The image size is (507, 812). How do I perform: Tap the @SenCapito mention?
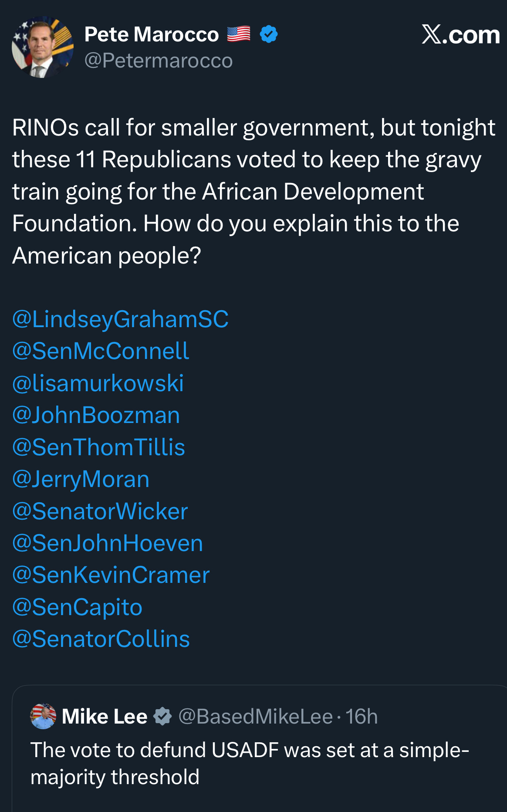click(x=77, y=607)
